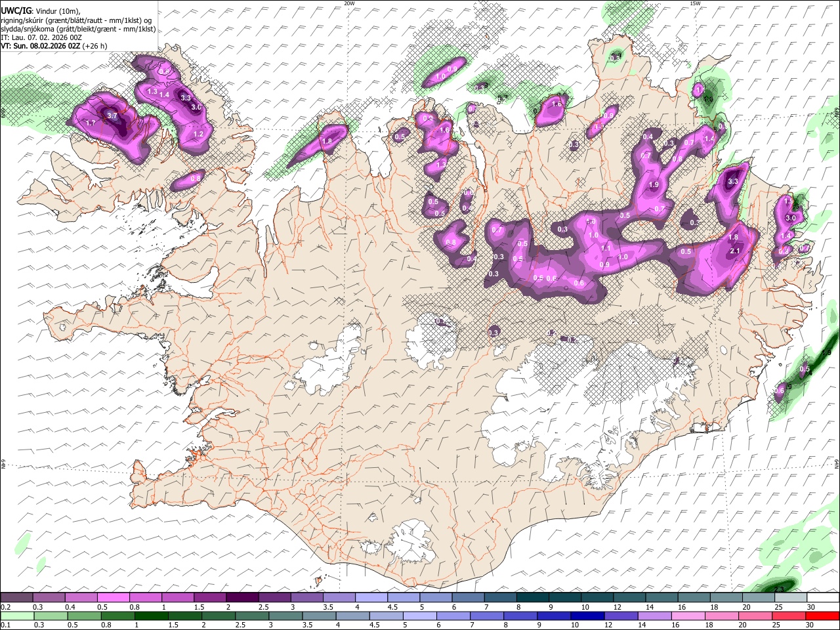Pick the darkest green lower-legend swatch between 1 and 1.5
Viewport: 840px width, 630px height.
[x=151, y=616]
